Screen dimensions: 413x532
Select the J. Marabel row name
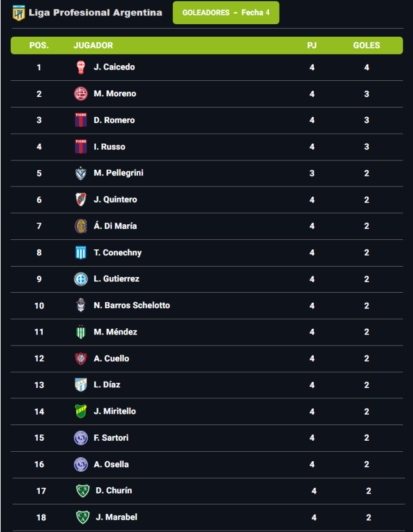pos(116,517)
